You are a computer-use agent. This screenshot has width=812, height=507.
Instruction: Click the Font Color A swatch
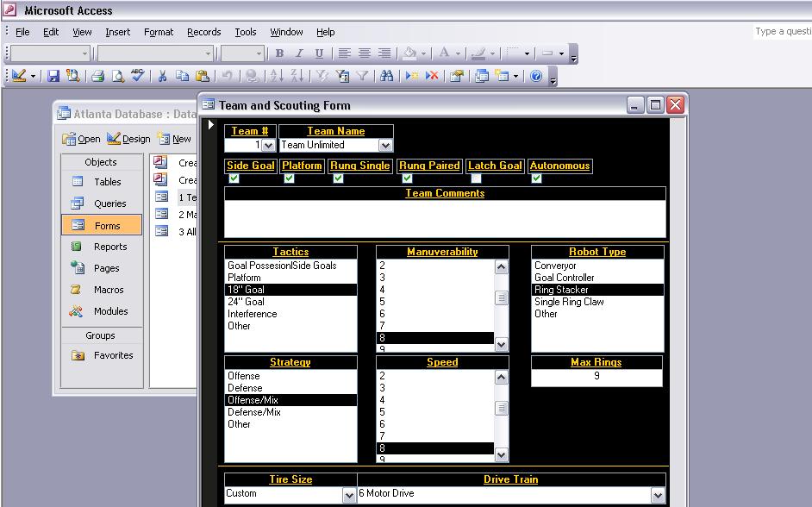pos(444,53)
